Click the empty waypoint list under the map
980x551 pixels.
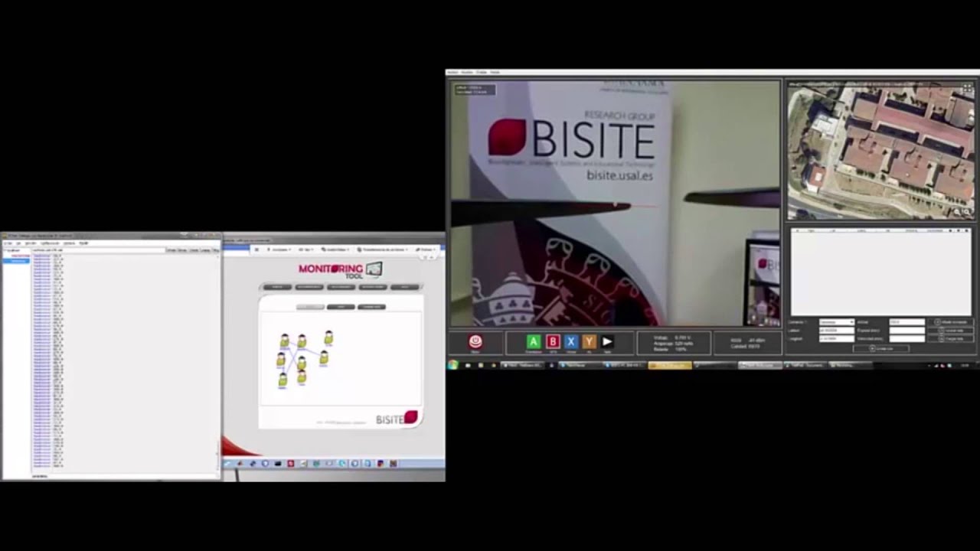pos(880,272)
